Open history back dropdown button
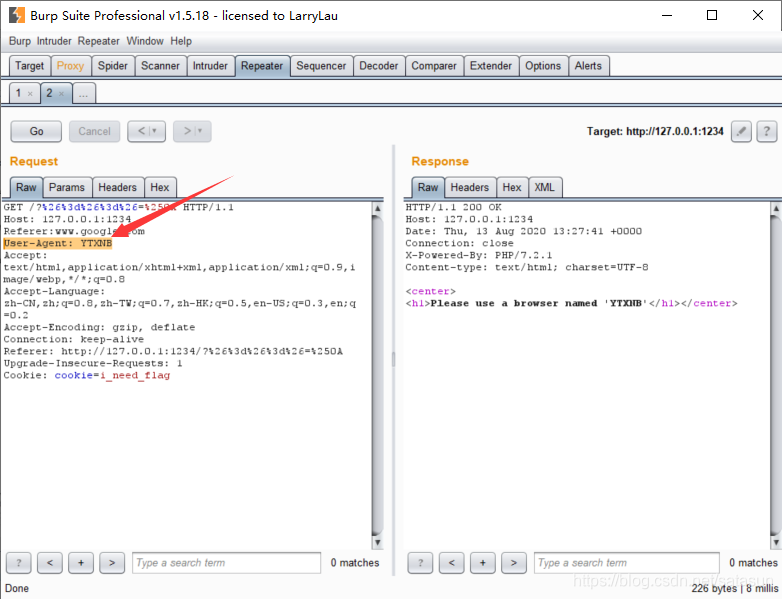Image resolution: width=782 pixels, height=599 pixels. coord(147,132)
